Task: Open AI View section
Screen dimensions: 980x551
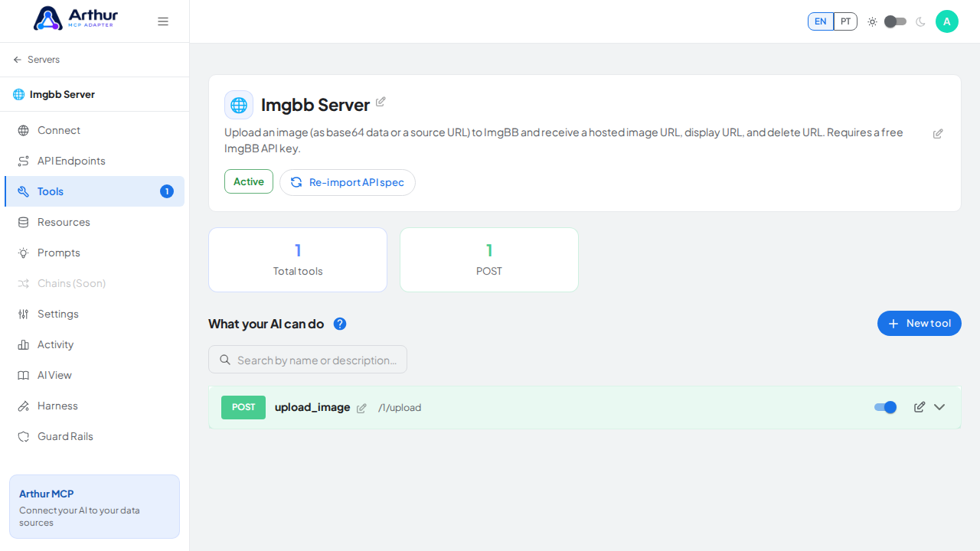Action: click(94, 375)
